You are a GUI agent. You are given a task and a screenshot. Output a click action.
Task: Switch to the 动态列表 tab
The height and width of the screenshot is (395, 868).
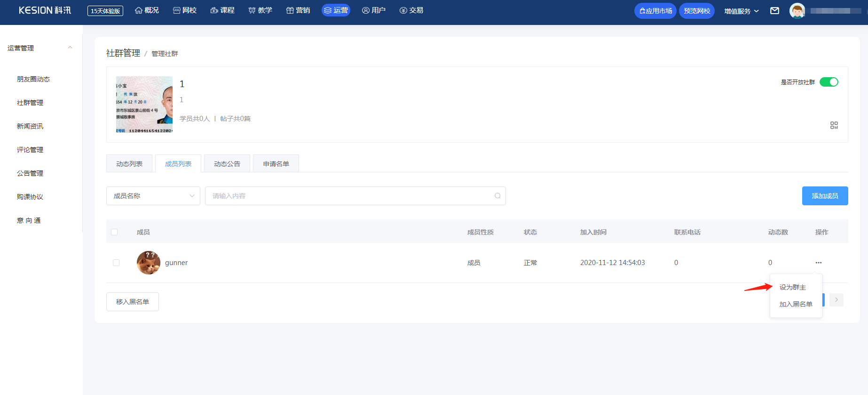[129, 164]
